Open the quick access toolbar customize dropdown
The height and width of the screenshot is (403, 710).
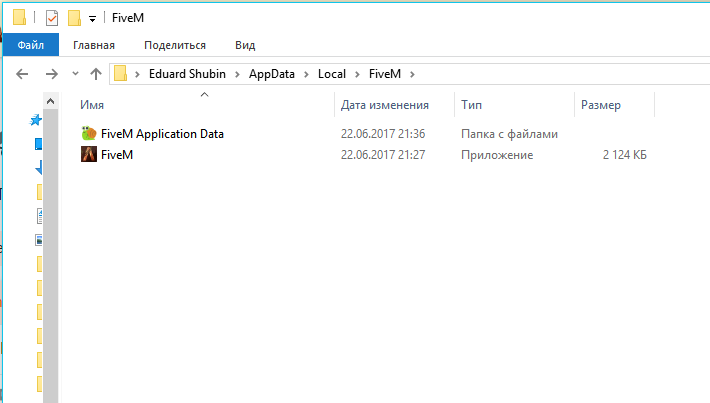click(92, 19)
